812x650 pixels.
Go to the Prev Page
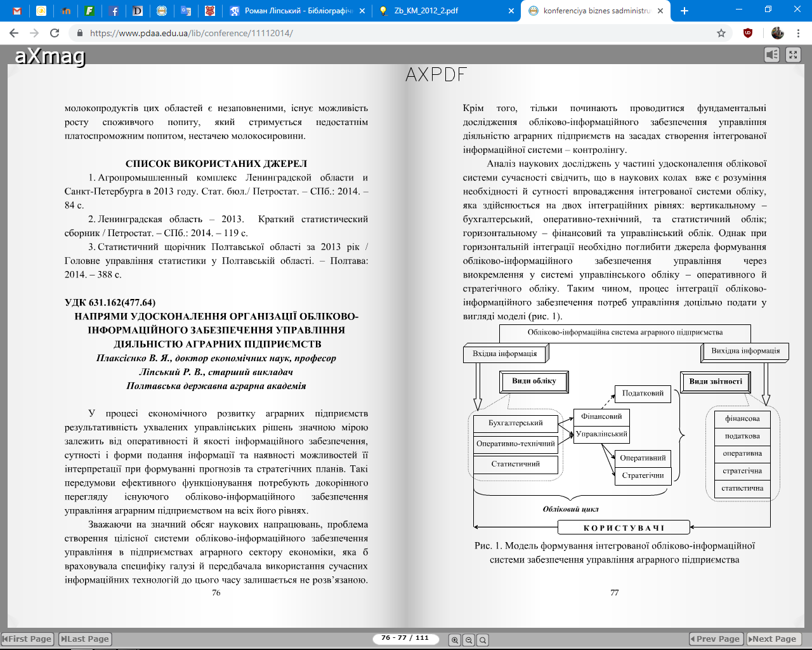[716, 639]
